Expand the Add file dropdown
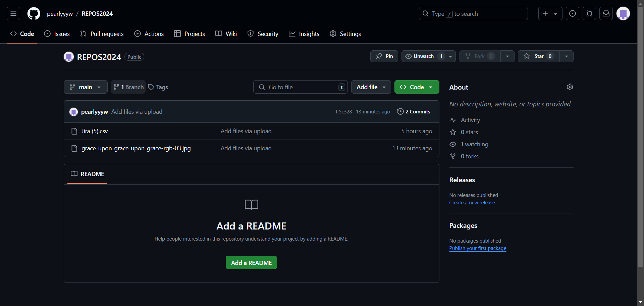Screen dimensions: 644x306 point(371,87)
